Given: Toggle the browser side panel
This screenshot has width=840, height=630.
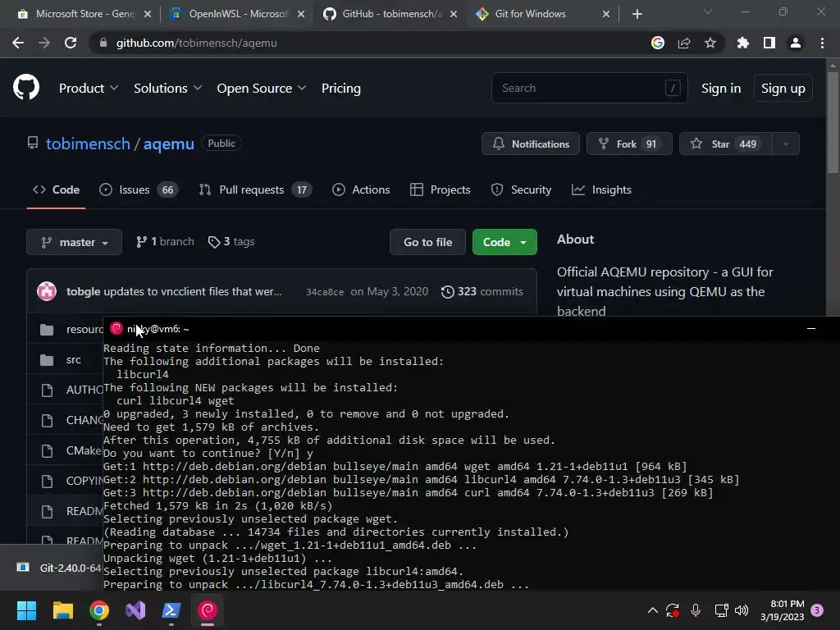Looking at the screenshot, I should tap(769, 43).
